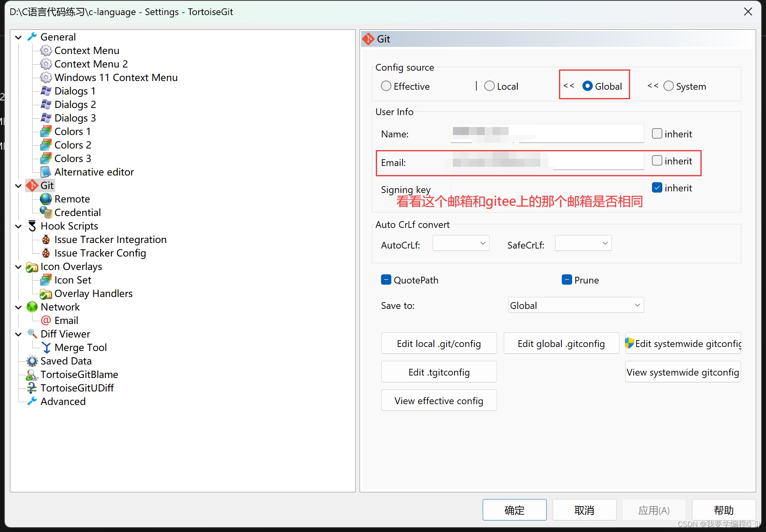766x532 pixels.
Task: Click the Dialogs 3 window icon
Action: tap(46, 118)
